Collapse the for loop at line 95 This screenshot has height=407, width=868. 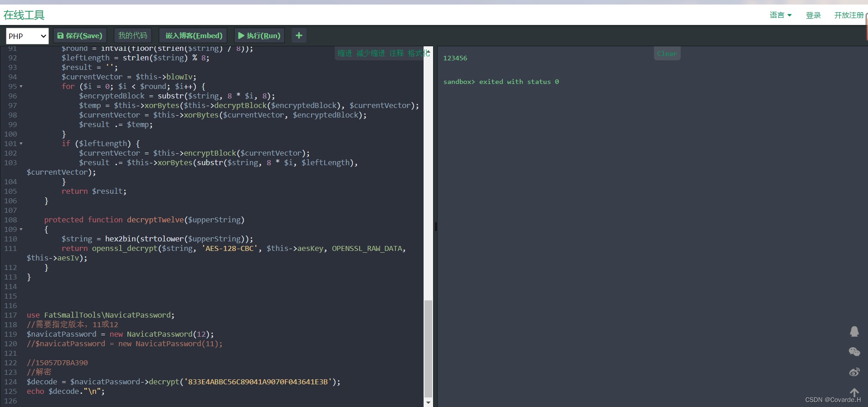click(21, 87)
